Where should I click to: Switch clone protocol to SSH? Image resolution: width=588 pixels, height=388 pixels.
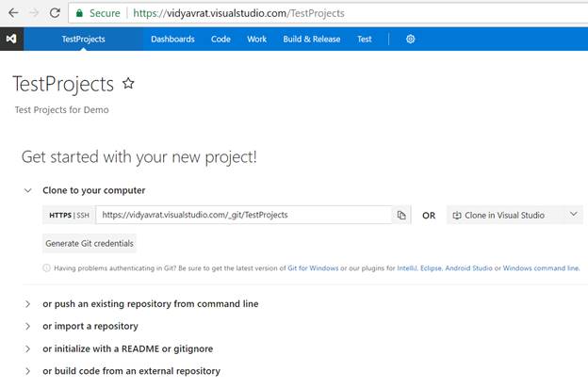(83, 215)
